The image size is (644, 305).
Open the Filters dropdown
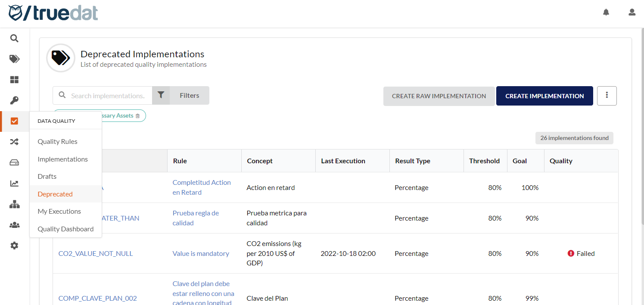click(x=181, y=96)
